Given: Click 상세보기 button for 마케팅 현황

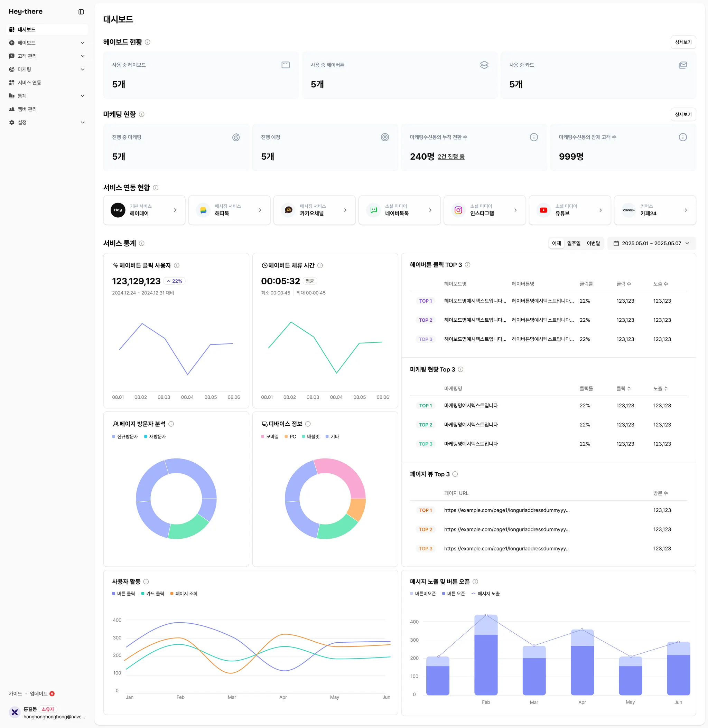Looking at the screenshot, I should tap(683, 114).
